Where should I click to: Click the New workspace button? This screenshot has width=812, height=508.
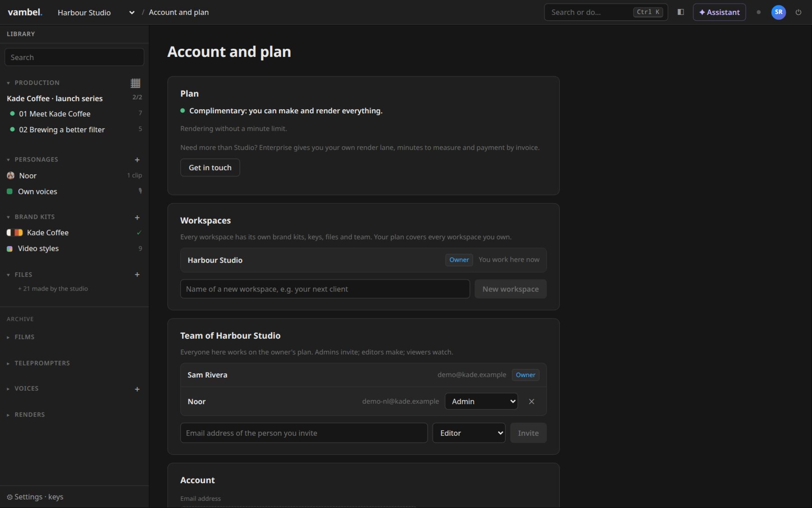(x=511, y=289)
